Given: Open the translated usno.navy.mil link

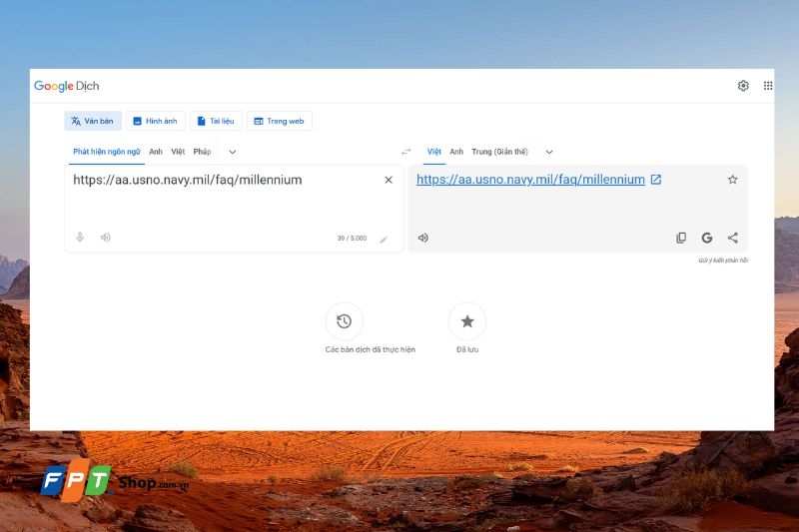Looking at the screenshot, I should (x=530, y=180).
